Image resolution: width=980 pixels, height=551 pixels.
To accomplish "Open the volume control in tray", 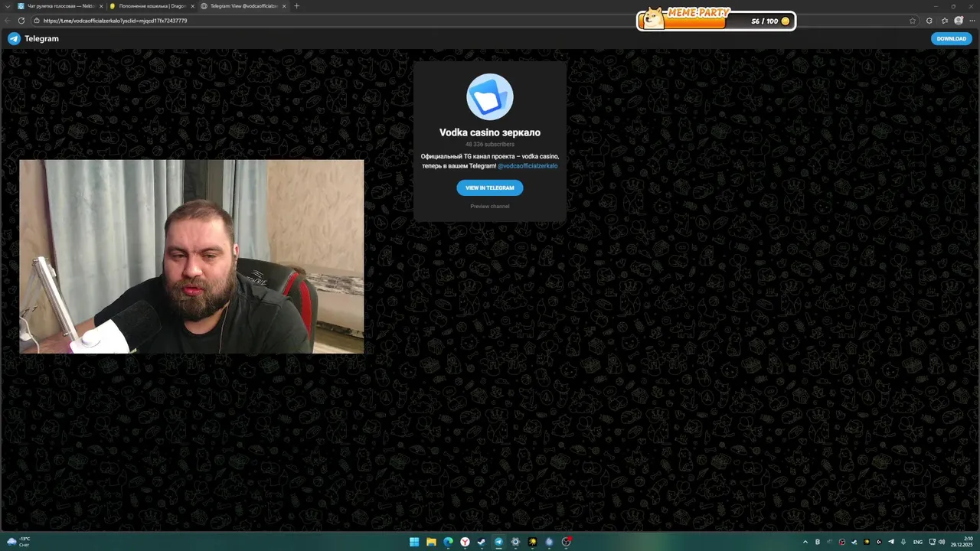I will (942, 542).
